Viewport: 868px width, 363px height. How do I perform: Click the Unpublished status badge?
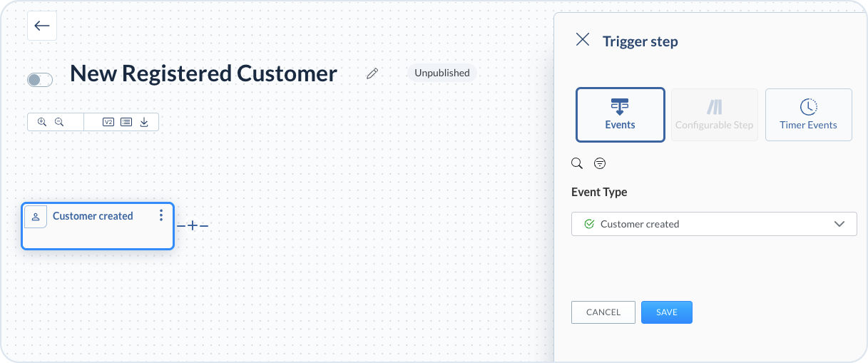[x=442, y=73]
